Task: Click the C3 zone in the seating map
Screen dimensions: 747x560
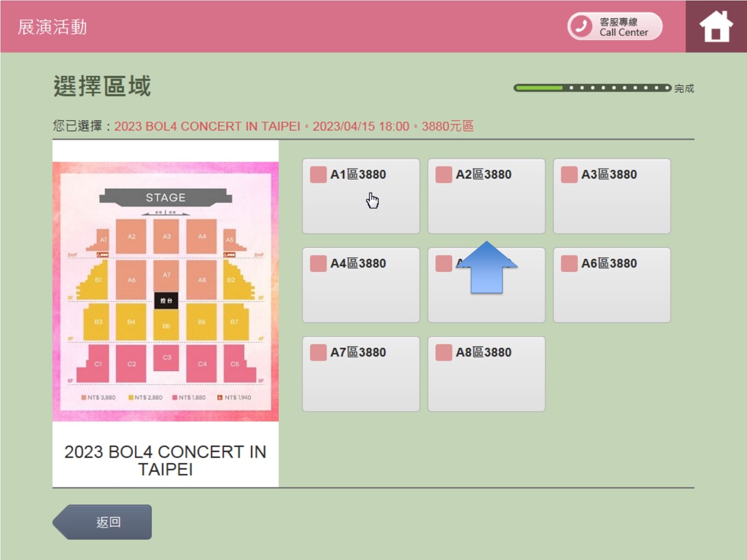Action: tap(167, 358)
